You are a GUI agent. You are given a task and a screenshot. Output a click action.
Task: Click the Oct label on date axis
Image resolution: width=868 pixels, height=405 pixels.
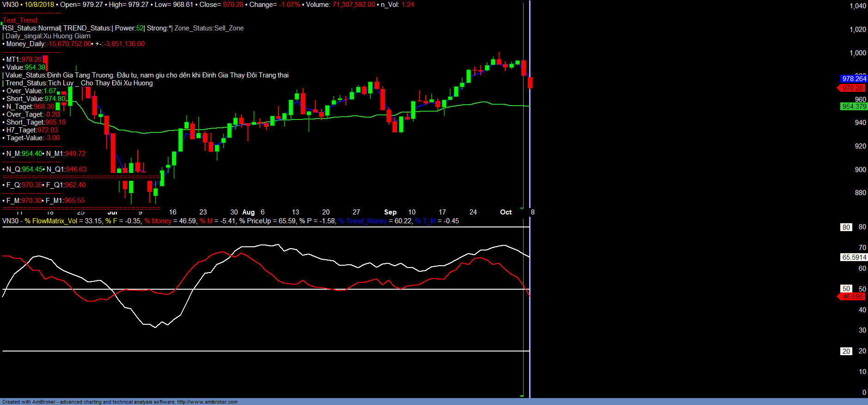[x=506, y=212]
